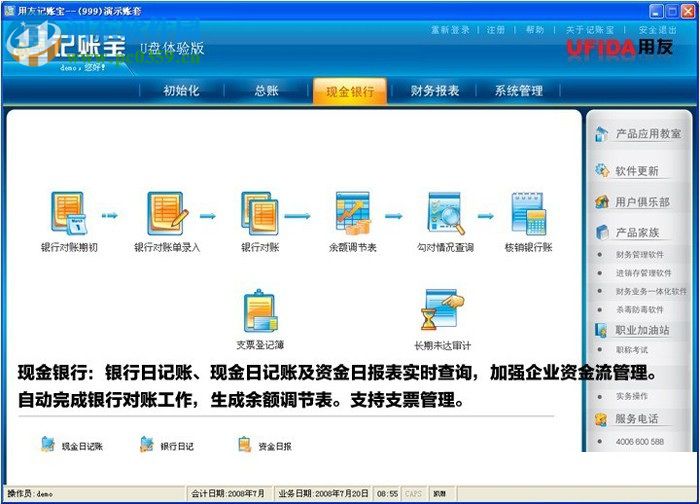Switch to the 初始化 tab
Viewport: 700px width, 504px height.
pyautogui.click(x=181, y=91)
